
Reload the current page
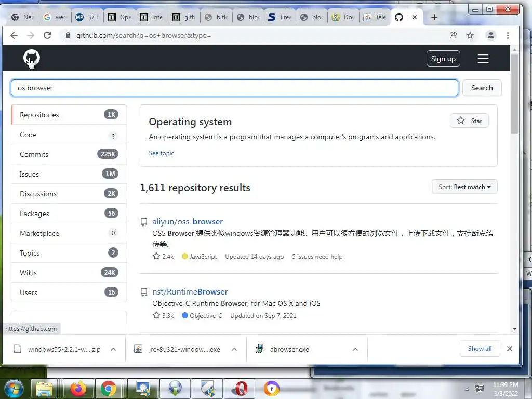tap(47, 35)
